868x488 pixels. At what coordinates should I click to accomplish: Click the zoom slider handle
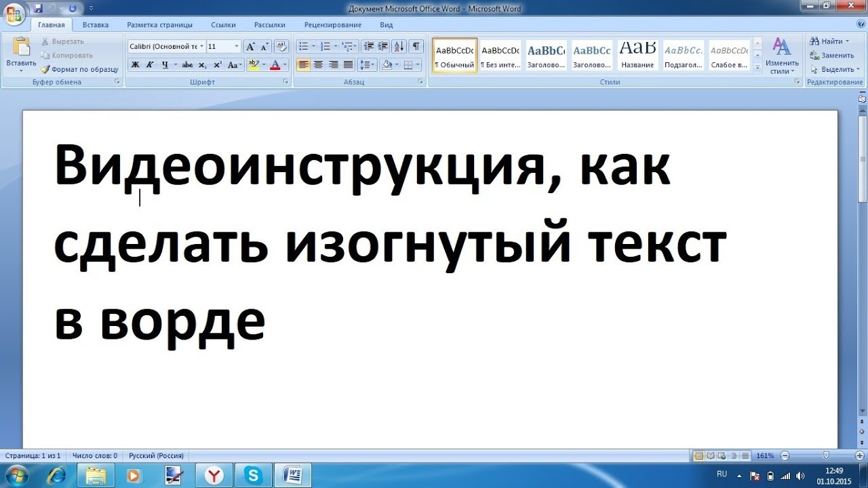[x=826, y=456]
